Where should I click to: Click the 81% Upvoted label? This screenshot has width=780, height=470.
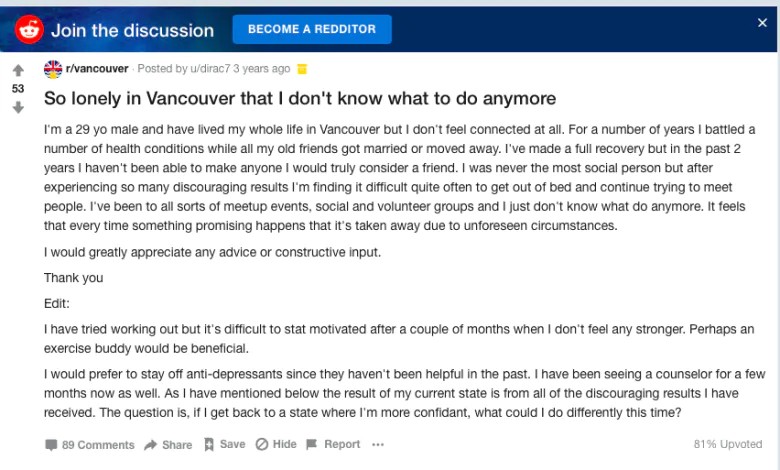728,444
